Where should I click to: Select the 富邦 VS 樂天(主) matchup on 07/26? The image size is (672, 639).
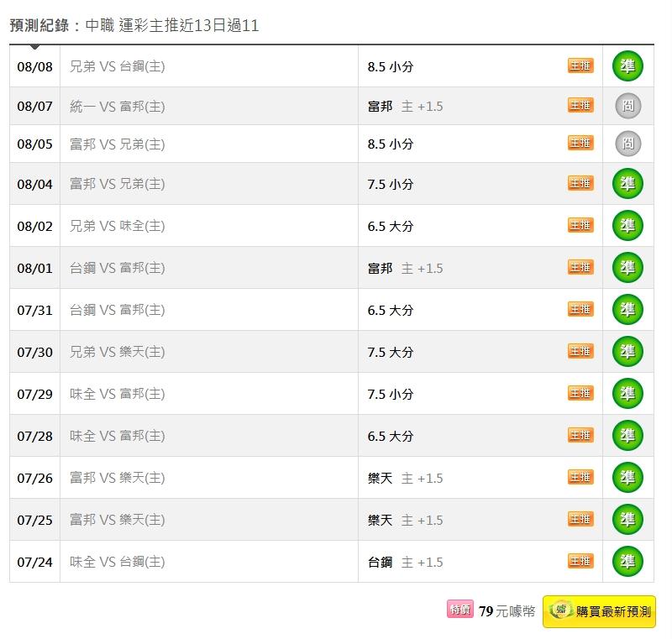117,478
